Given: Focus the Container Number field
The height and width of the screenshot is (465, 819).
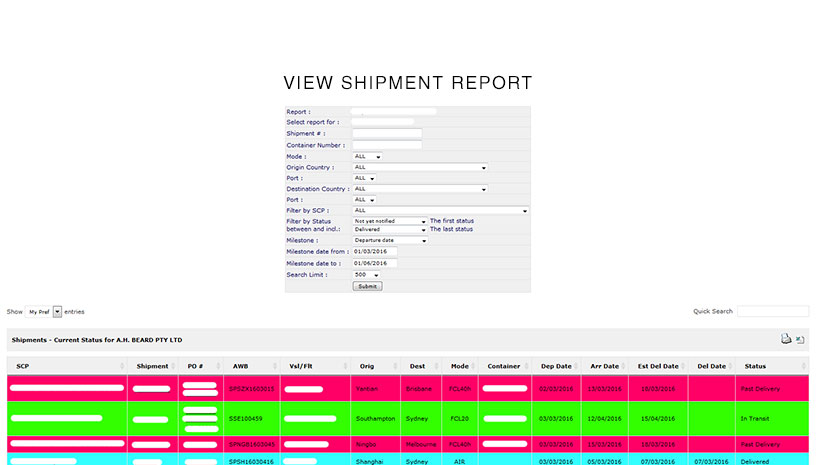Looking at the screenshot, I should pos(387,145).
